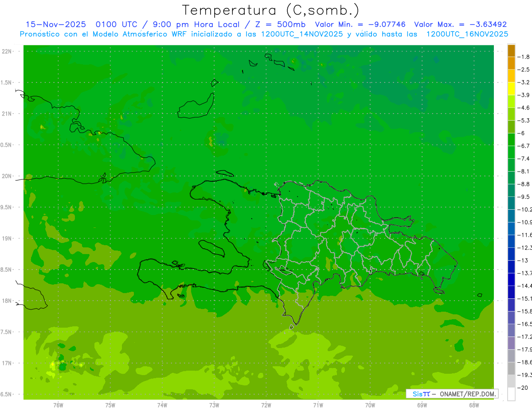This screenshot has width=532, height=411.
Task: Click the "69W" longitude label
Action: coord(422,405)
